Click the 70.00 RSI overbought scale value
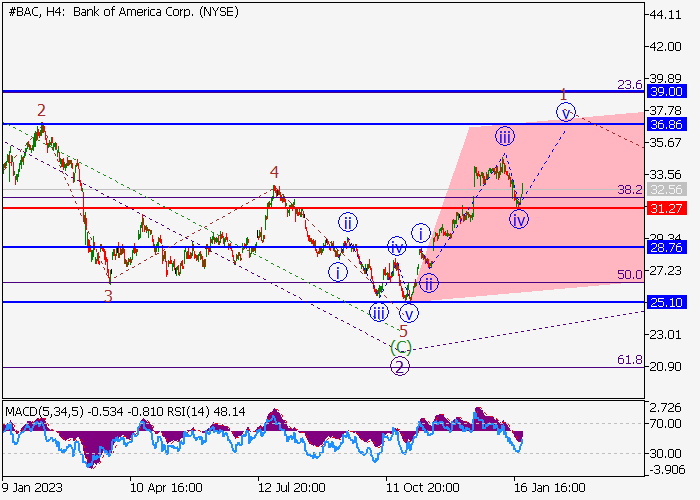The image size is (700, 500). click(665, 424)
